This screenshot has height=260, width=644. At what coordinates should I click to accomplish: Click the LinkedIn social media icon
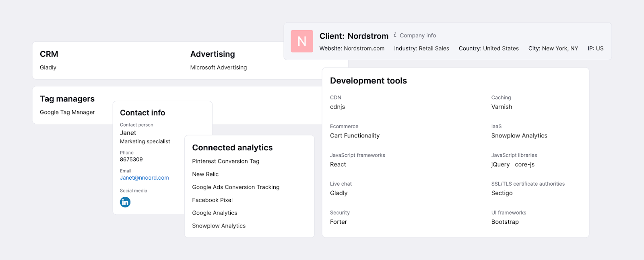(125, 202)
